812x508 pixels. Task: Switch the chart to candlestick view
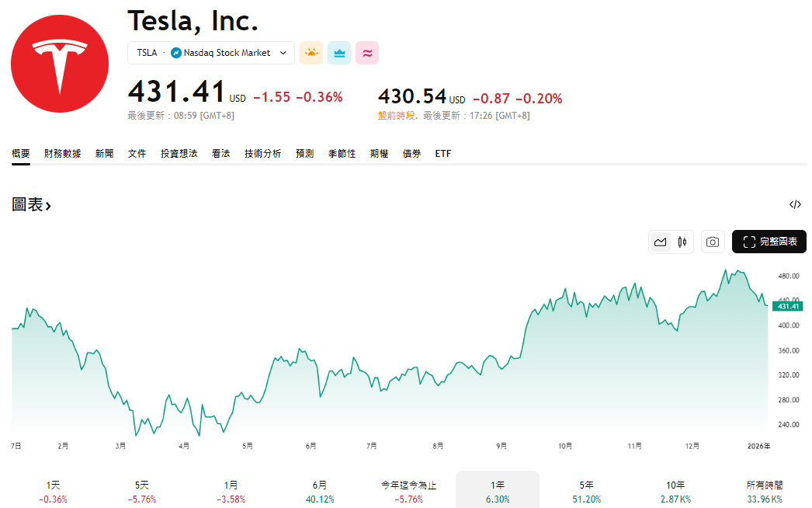(682, 242)
